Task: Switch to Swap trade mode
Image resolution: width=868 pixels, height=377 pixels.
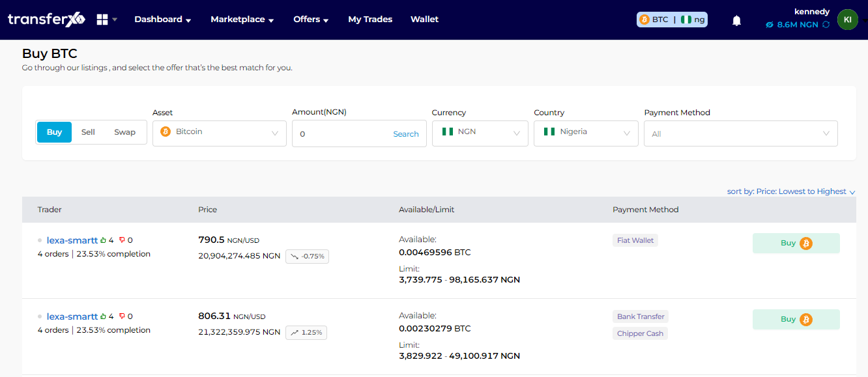Action: click(x=124, y=132)
